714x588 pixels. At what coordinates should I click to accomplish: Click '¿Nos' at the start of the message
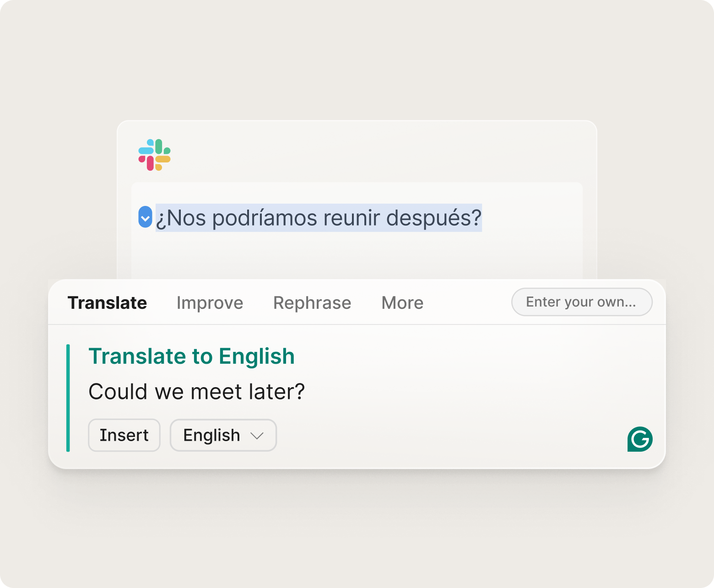181,218
